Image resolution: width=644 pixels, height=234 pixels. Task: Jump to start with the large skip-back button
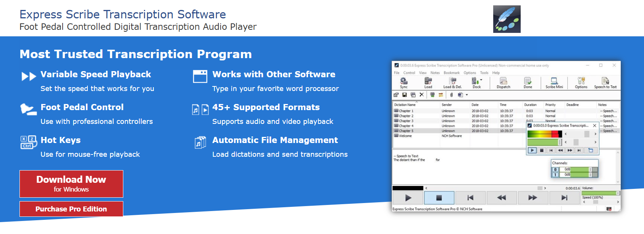[470, 198]
